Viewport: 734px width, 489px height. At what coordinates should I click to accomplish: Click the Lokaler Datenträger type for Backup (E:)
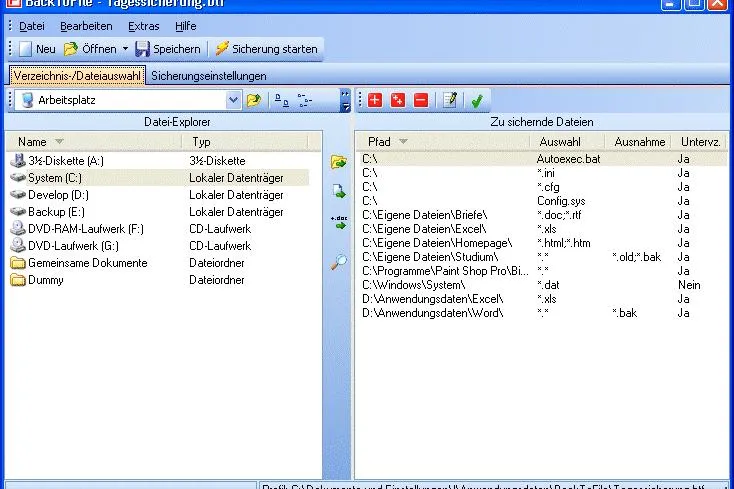point(236,212)
